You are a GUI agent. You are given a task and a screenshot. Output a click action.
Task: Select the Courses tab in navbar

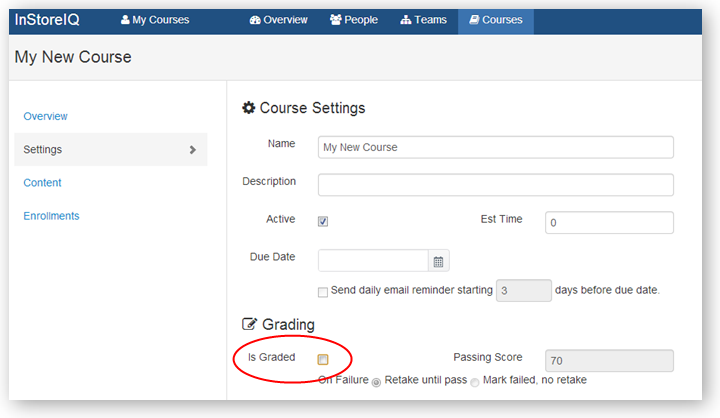[x=496, y=20]
